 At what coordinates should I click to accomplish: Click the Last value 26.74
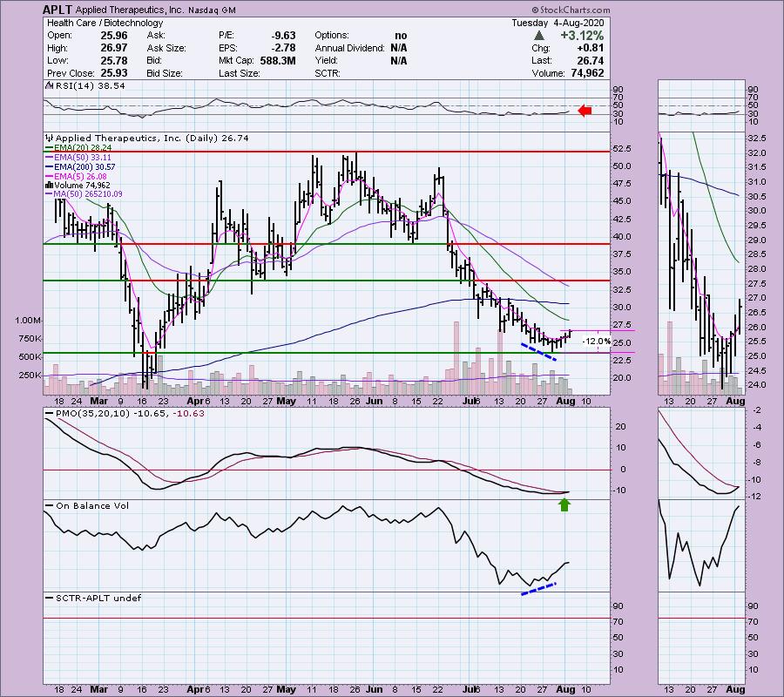pos(591,60)
